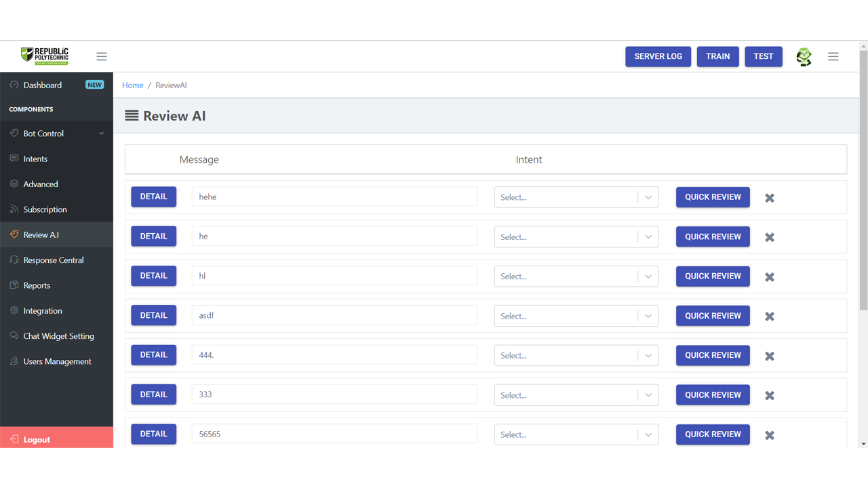The height and width of the screenshot is (488, 868).
Task: Open the right-side hamburger menu icon
Action: coord(833,57)
